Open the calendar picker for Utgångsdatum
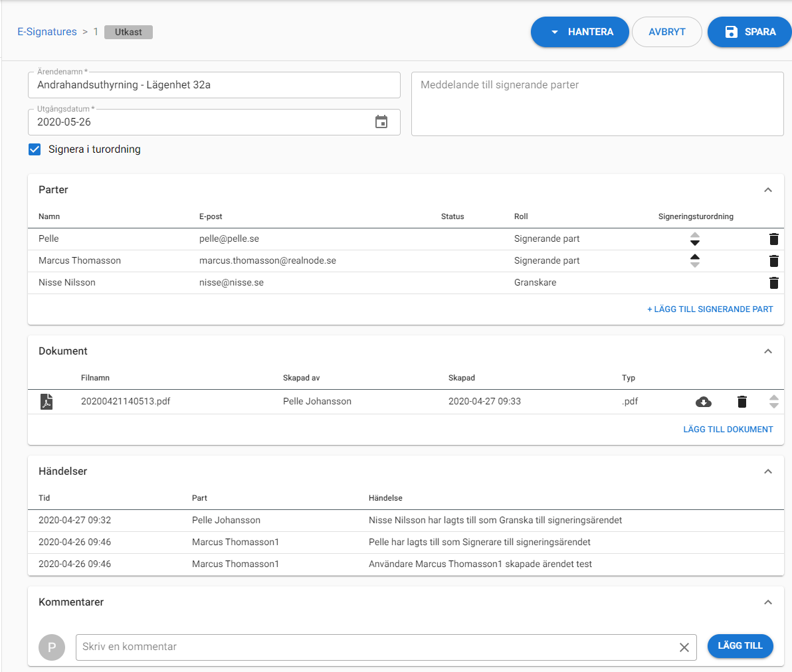792x672 pixels. pos(381,122)
